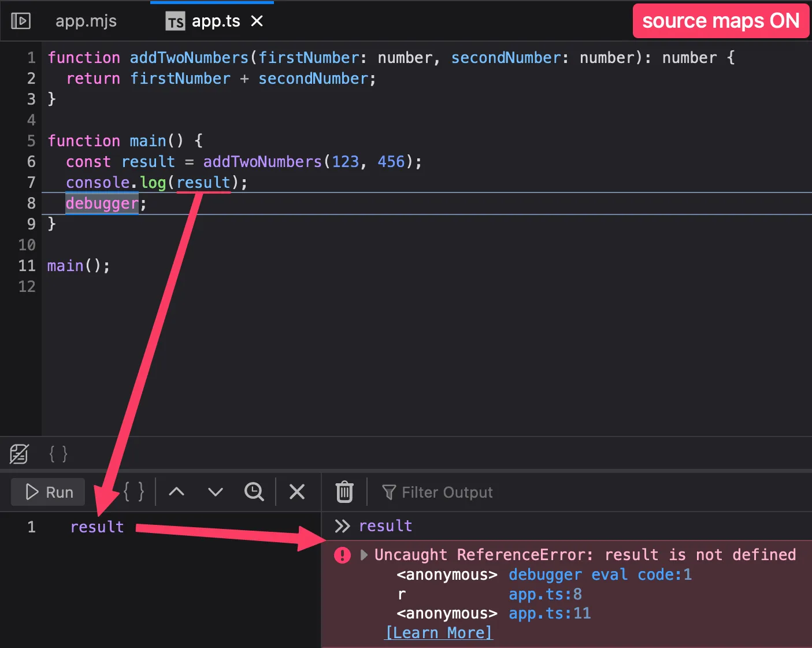
Task: Click the previous-snippet up chevron
Action: point(177,491)
